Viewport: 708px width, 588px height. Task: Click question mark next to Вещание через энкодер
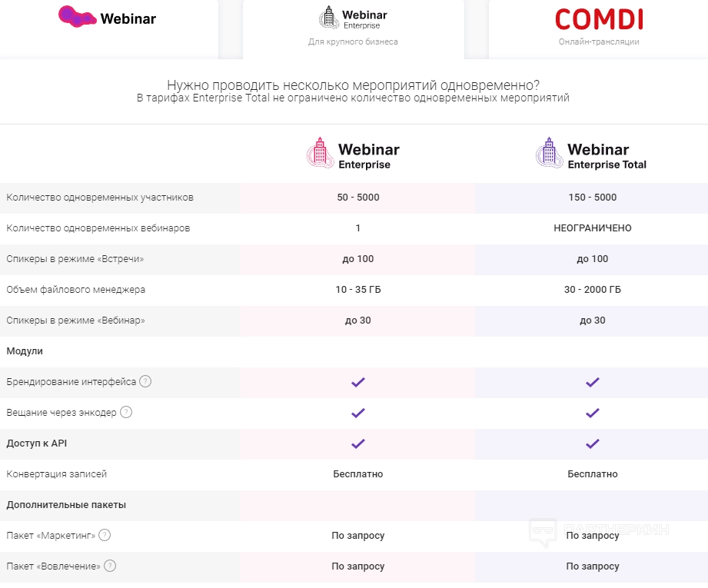126,412
